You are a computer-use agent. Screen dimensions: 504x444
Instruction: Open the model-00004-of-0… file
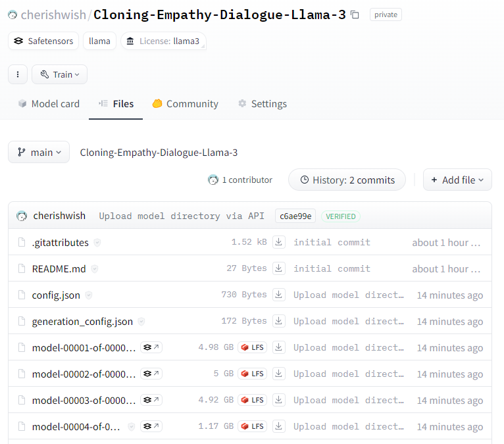[x=76, y=427]
